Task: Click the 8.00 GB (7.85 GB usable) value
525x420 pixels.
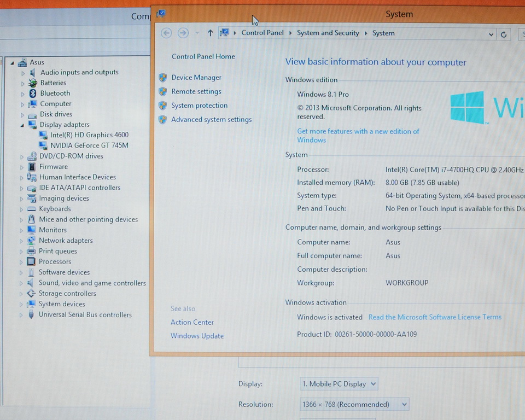Action: (422, 183)
